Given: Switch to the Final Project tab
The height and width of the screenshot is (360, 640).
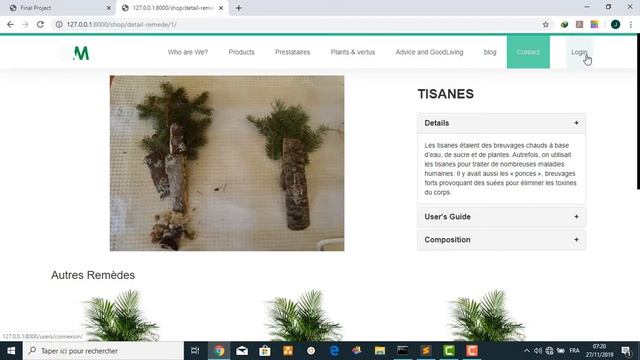Looking at the screenshot, I should pyautogui.click(x=57, y=8).
